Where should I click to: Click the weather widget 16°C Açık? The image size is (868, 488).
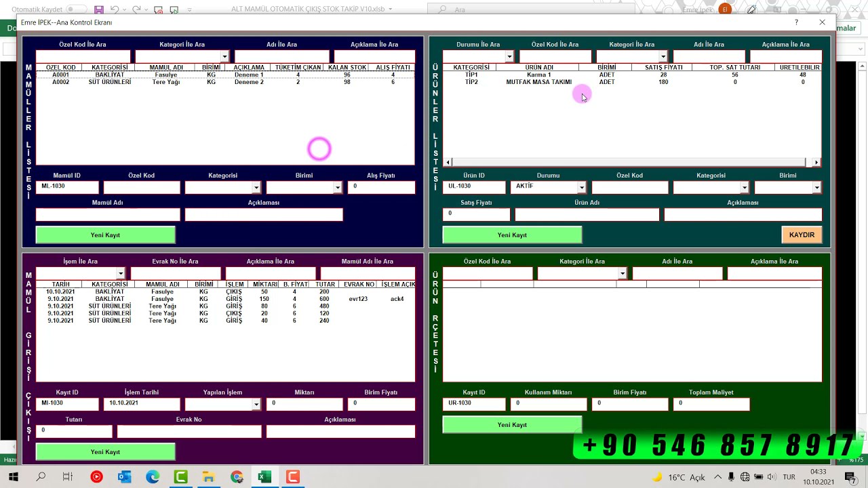tap(678, 477)
